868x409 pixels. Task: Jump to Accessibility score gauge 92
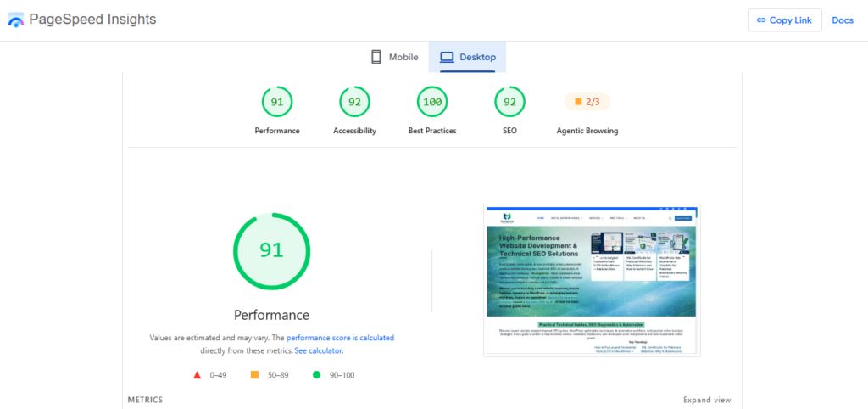tap(355, 102)
